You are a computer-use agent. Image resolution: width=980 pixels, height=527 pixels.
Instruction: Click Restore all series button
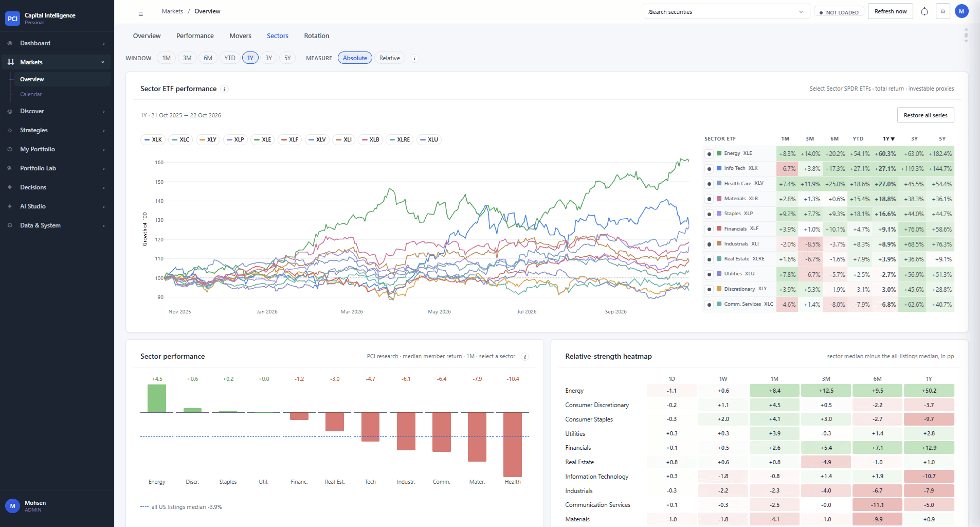click(x=925, y=115)
